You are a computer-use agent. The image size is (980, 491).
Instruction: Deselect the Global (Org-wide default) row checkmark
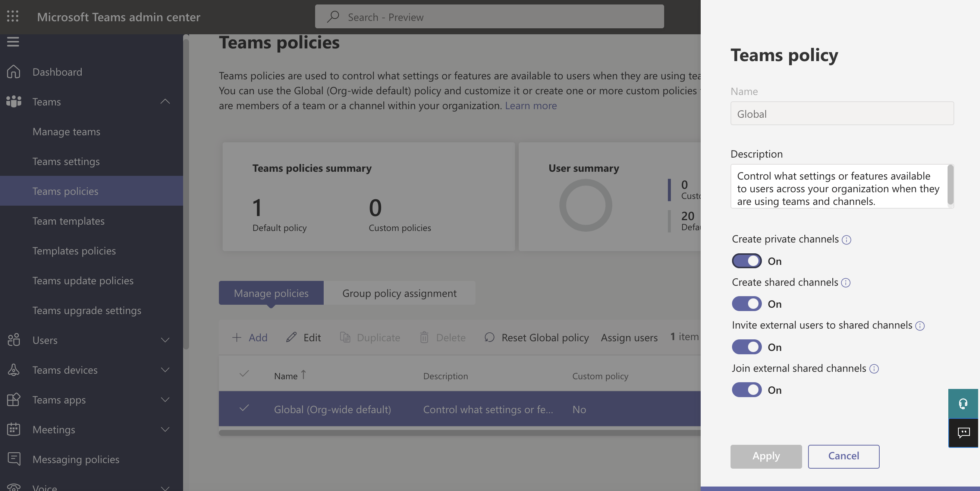click(x=244, y=408)
